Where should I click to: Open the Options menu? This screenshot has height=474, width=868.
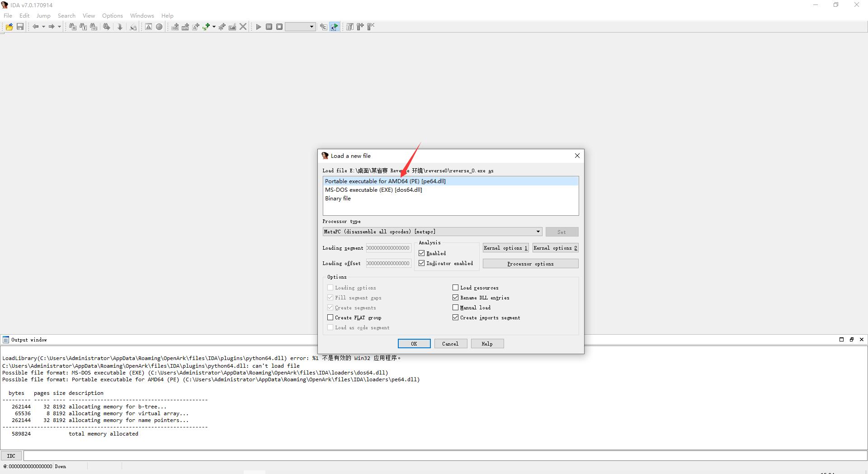click(x=113, y=15)
